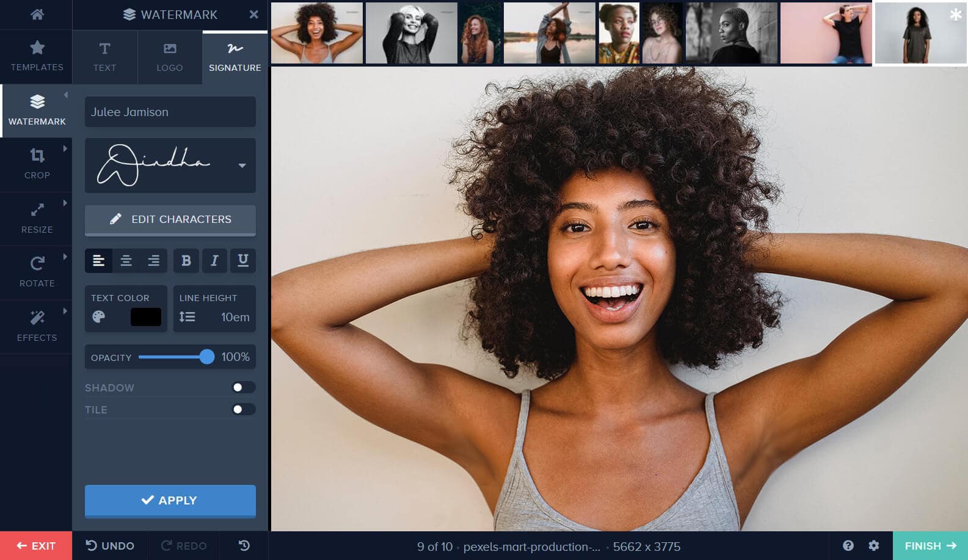Switch to the Logo tab
This screenshot has height=560, width=968.
[170, 57]
